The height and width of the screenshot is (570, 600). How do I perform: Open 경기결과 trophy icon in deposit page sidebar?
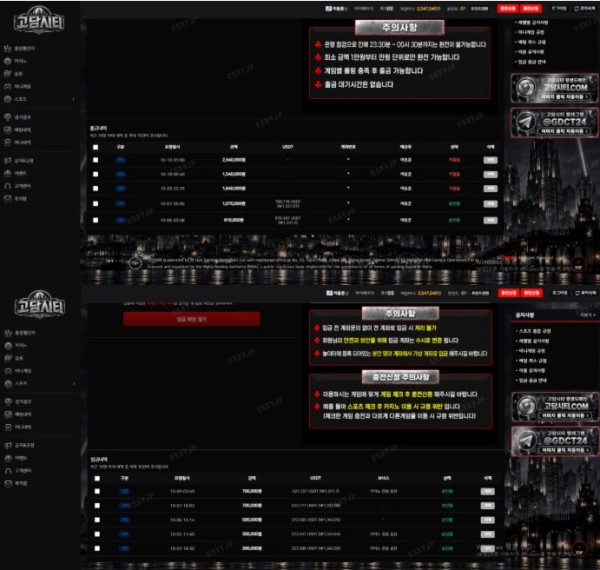coord(8,402)
